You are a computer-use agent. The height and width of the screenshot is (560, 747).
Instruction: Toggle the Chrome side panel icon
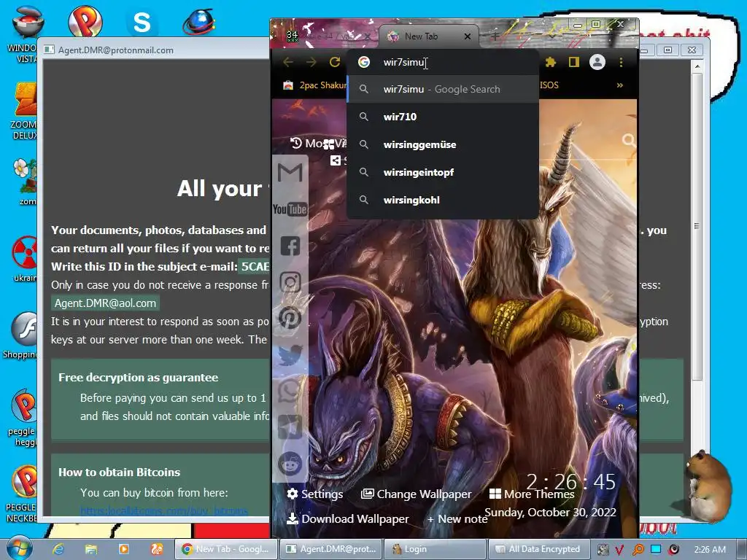[x=573, y=62]
